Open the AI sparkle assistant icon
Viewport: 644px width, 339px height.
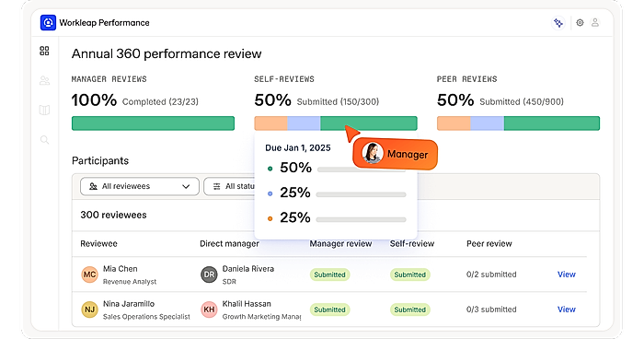point(558,23)
